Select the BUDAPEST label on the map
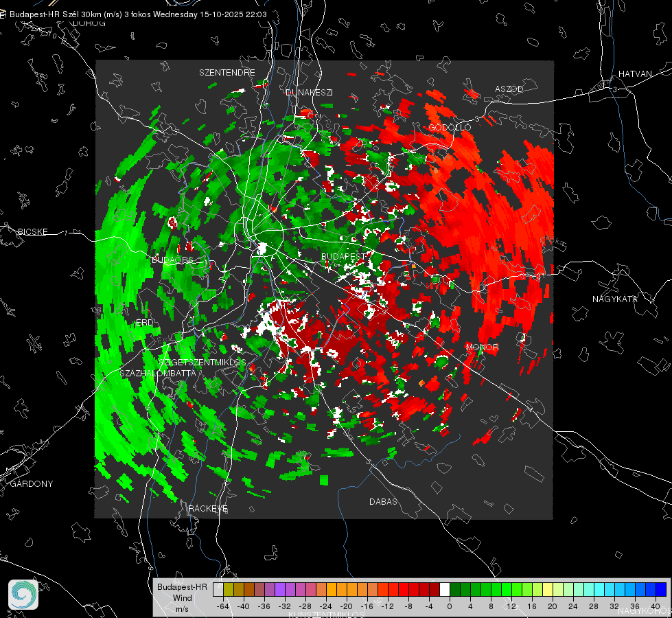This screenshot has width=672, height=618. 344,256
